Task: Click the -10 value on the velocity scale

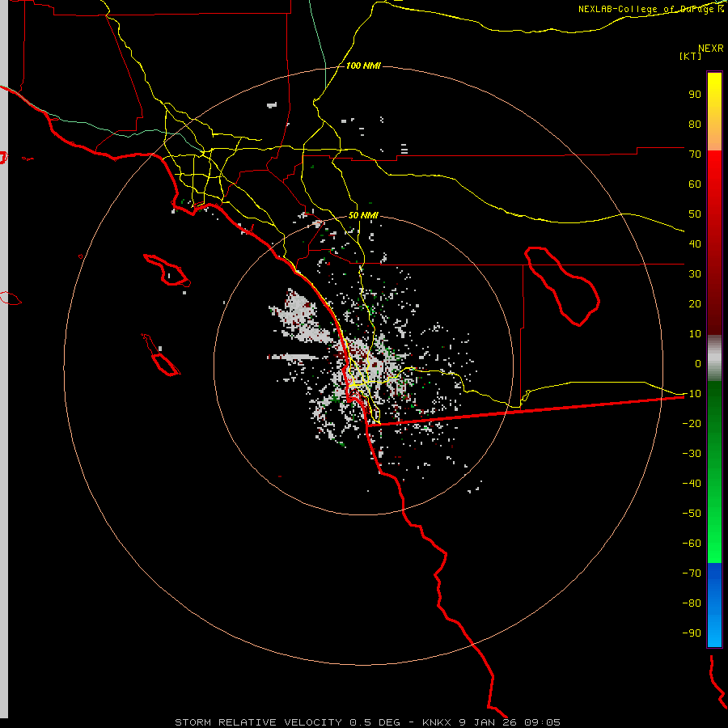Action: (692, 394)
